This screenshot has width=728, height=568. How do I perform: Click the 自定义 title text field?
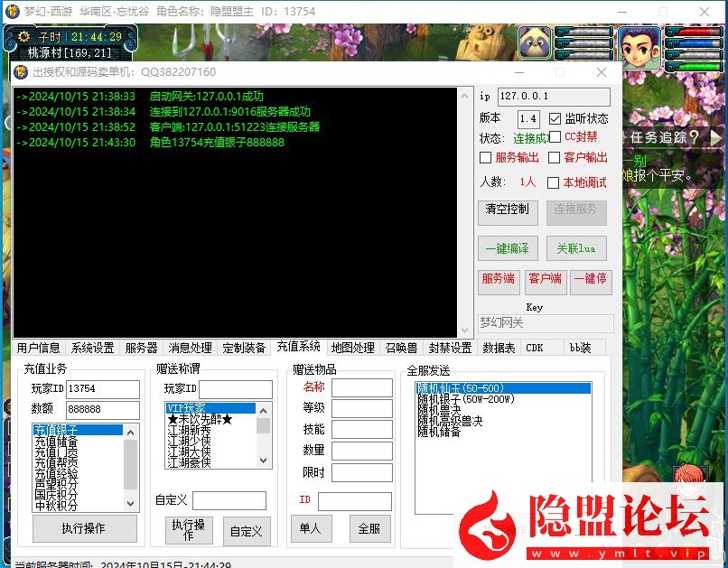[229, 500]
